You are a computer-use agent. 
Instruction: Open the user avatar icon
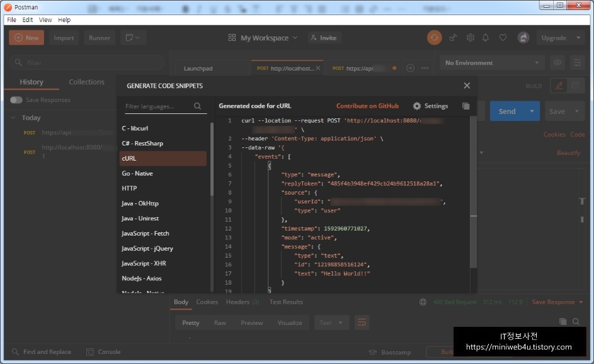pos(523,38)
